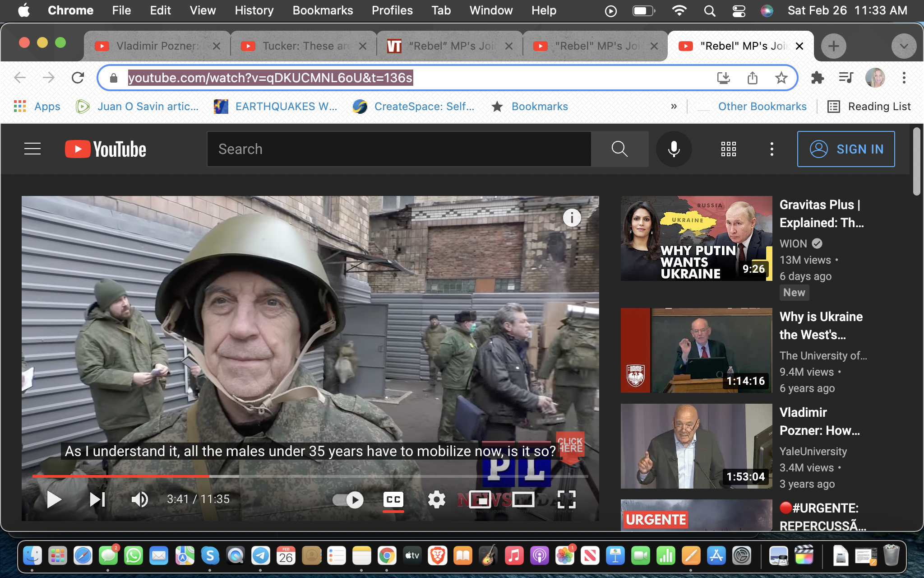Switch to the Tucker: These are tab
The image size is (924, 578).
click(302, 46)
